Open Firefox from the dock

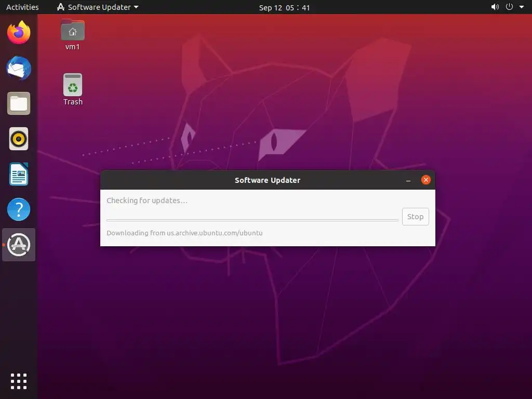click(x=19, y=33)
